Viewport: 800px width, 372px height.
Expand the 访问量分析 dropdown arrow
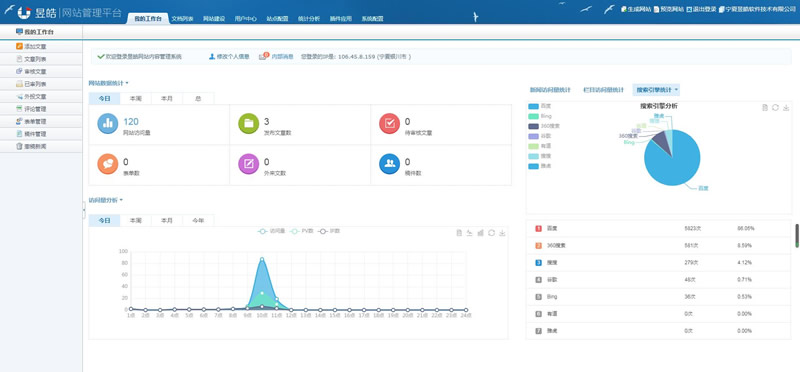121,200
